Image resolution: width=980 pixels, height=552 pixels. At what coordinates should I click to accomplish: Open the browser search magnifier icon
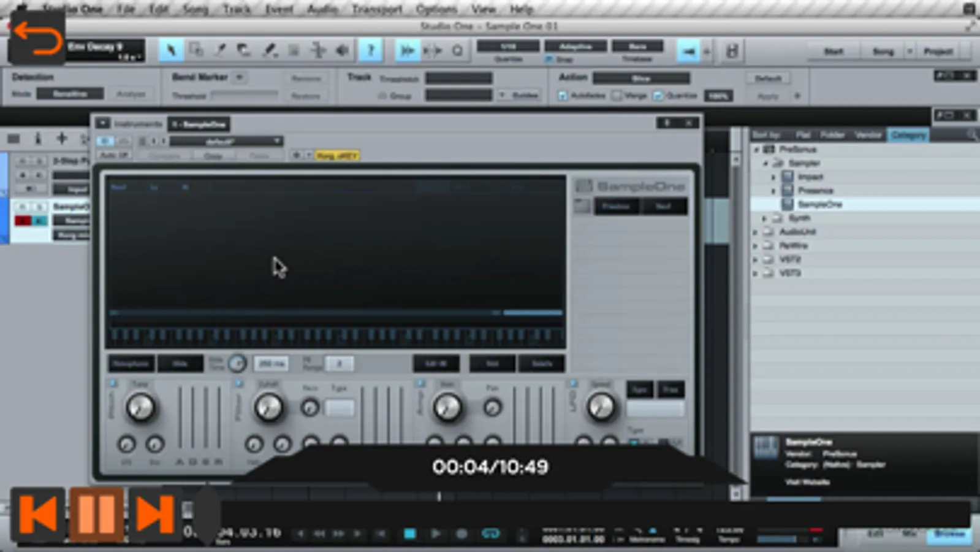pos(971,134)
